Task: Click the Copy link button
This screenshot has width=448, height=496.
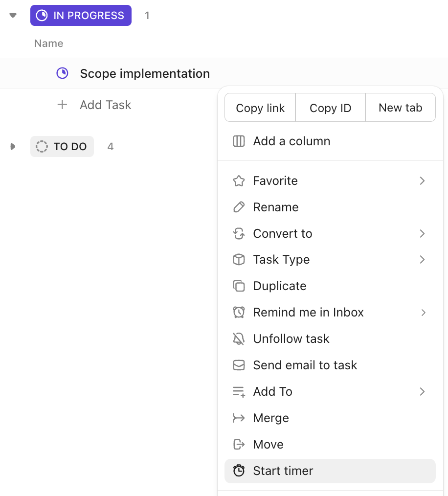Action: click(260, 108)
